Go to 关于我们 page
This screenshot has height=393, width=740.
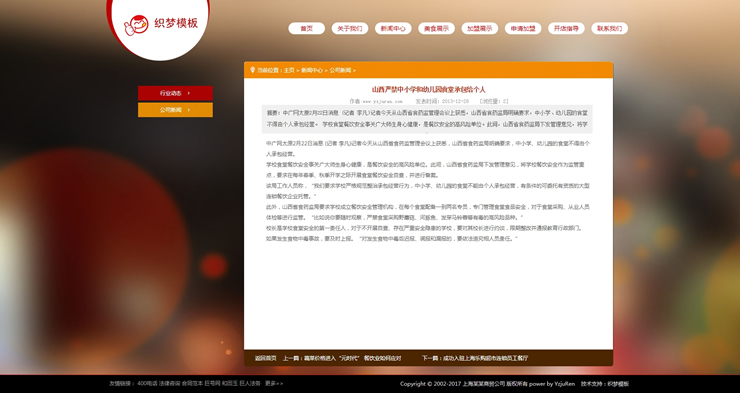pos(350,28)
